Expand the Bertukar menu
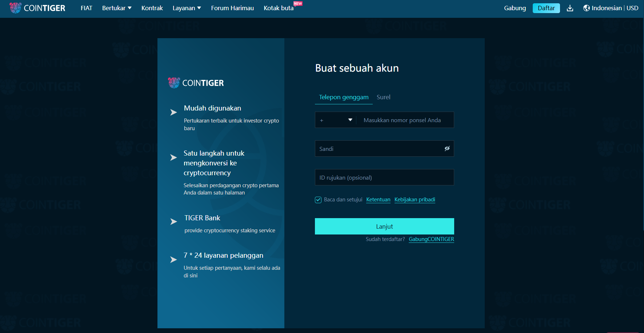 pos(117,8)
